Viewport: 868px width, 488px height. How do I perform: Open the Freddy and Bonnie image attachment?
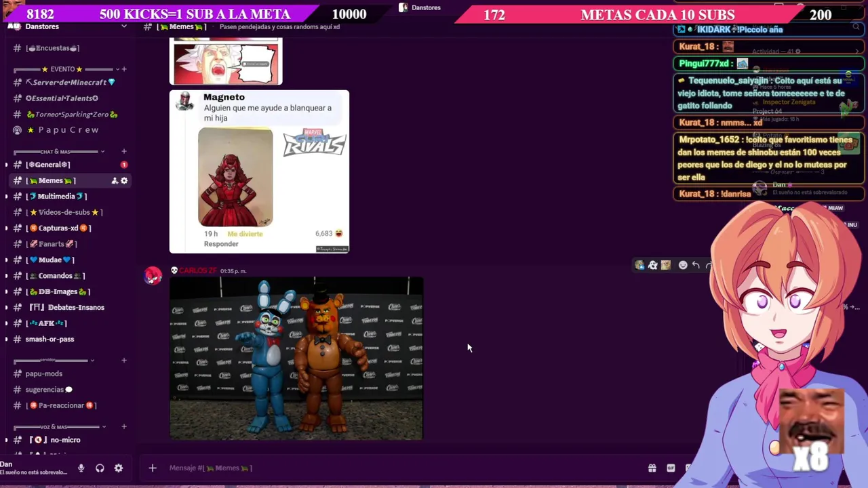296,359
